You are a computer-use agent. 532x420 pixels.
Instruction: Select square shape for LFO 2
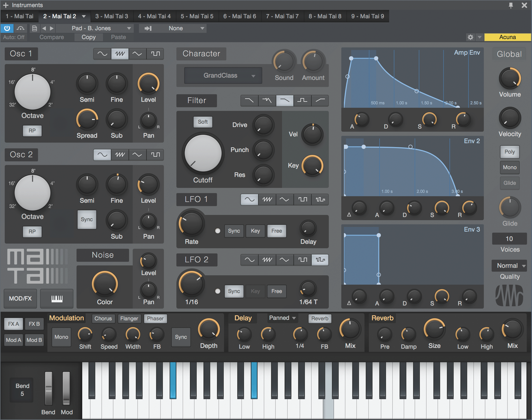(x=302, y=260)
